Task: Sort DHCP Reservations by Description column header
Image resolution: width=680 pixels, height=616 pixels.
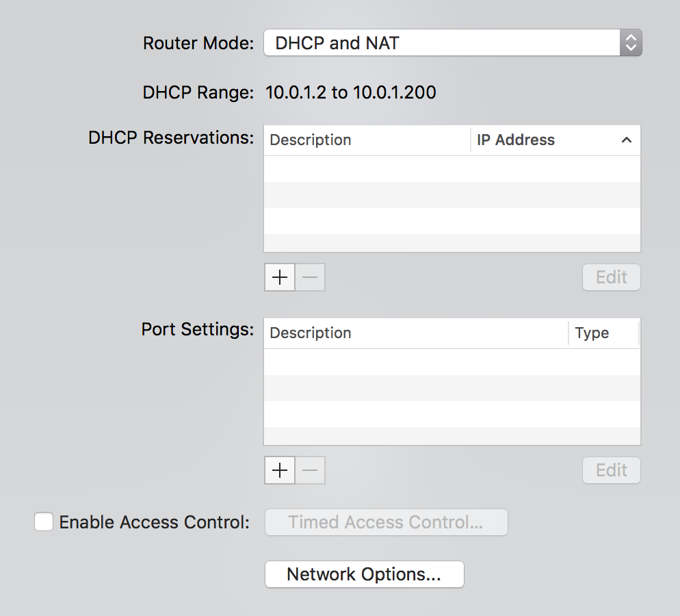Action: click(367, 140)
